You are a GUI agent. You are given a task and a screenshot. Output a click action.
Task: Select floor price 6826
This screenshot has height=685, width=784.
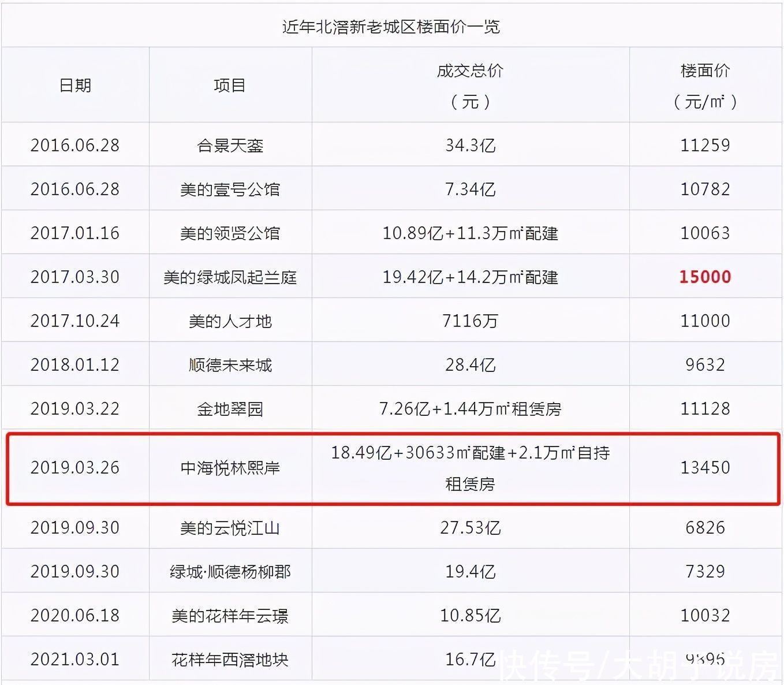(705, 528)
